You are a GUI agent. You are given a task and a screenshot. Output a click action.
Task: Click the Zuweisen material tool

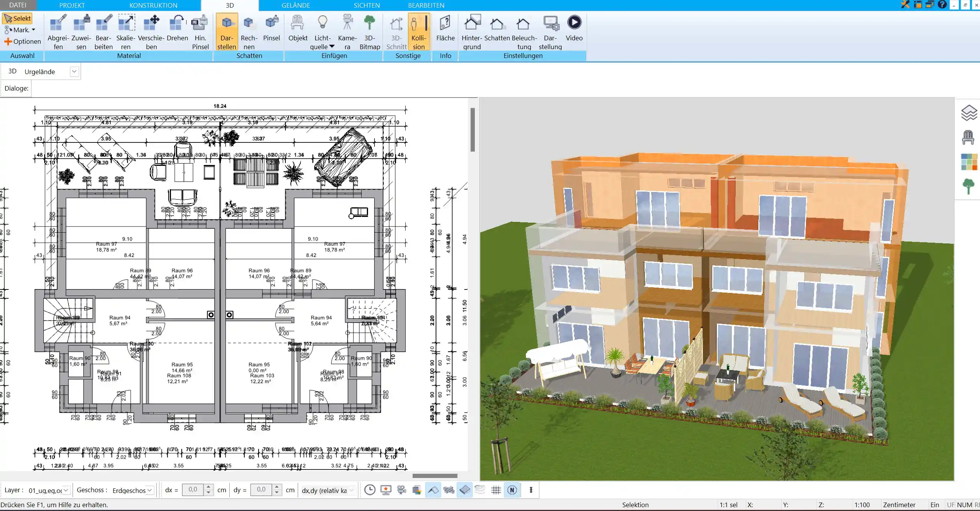point(81,32)
